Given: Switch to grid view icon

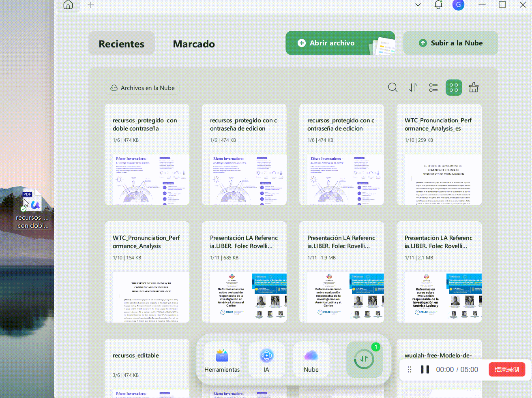Looking at the screenshot, I should point(454,88).
